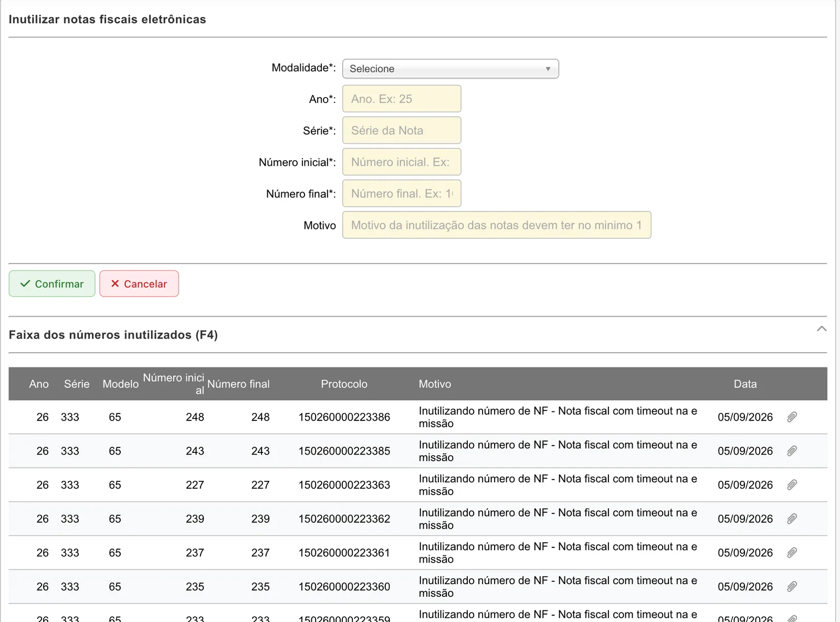Viewport: 840px width, 622px height.
Task: Select the Inutilizar notas fiscais eletrônicas heading
Action: (108, 19)
